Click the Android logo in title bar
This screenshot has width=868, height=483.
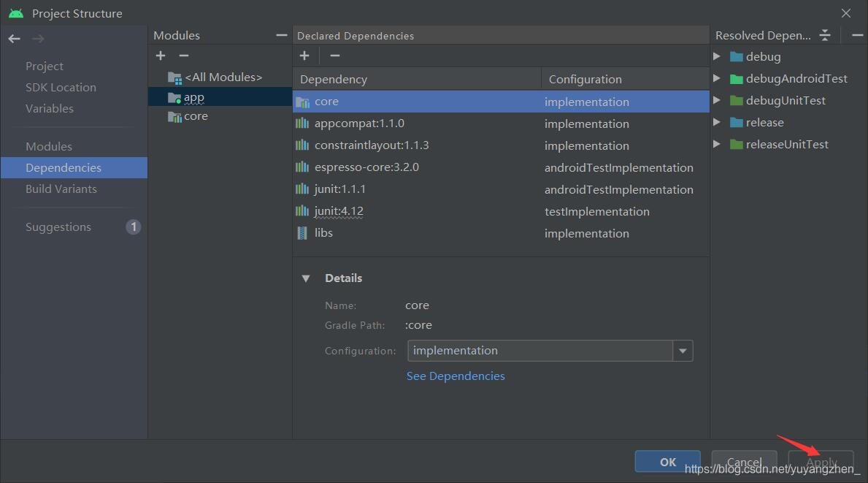[x=16, y=13]
